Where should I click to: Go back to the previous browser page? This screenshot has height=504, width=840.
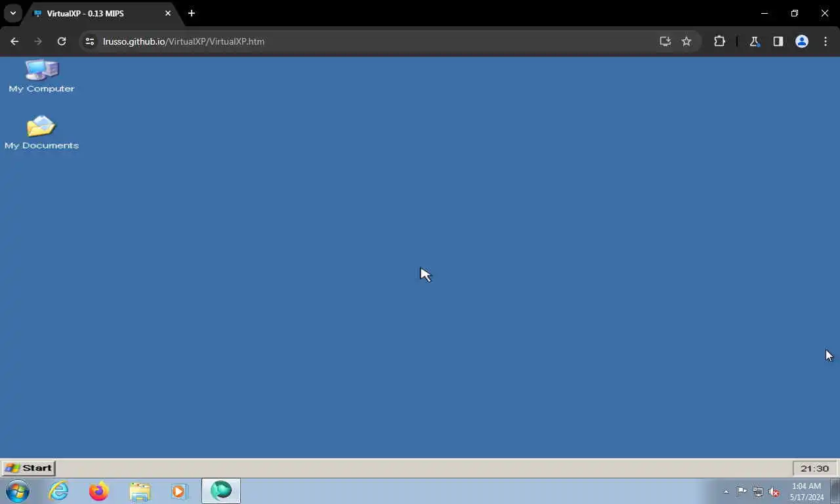coord(14,41)
